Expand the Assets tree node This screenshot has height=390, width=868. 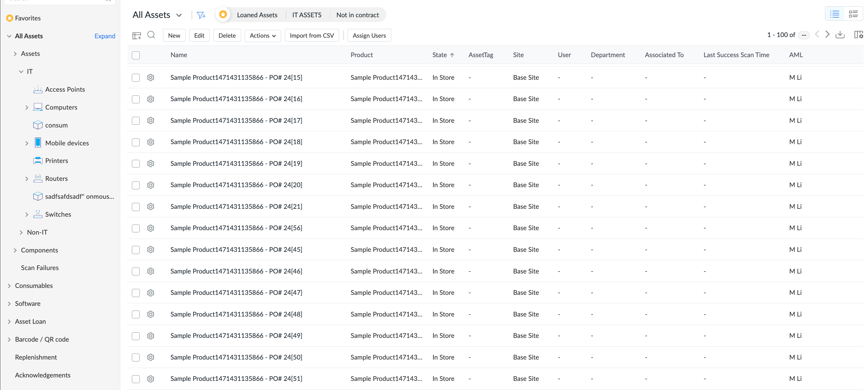(15, 54)
